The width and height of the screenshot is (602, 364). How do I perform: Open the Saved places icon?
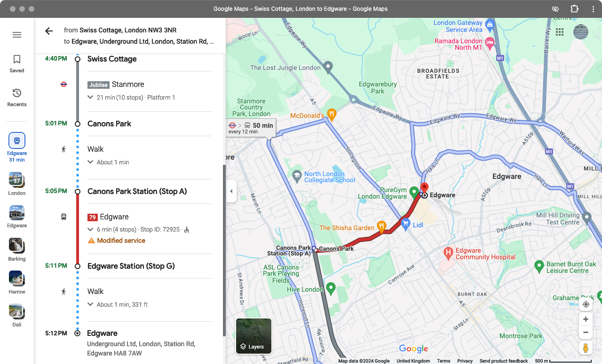point(17,63)
